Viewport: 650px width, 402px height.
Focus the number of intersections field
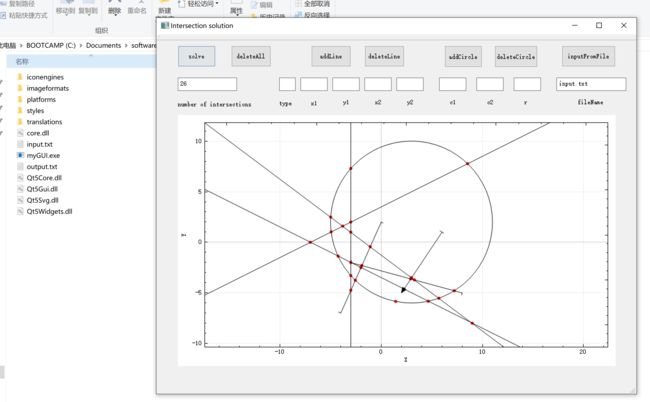coord(207,84)
